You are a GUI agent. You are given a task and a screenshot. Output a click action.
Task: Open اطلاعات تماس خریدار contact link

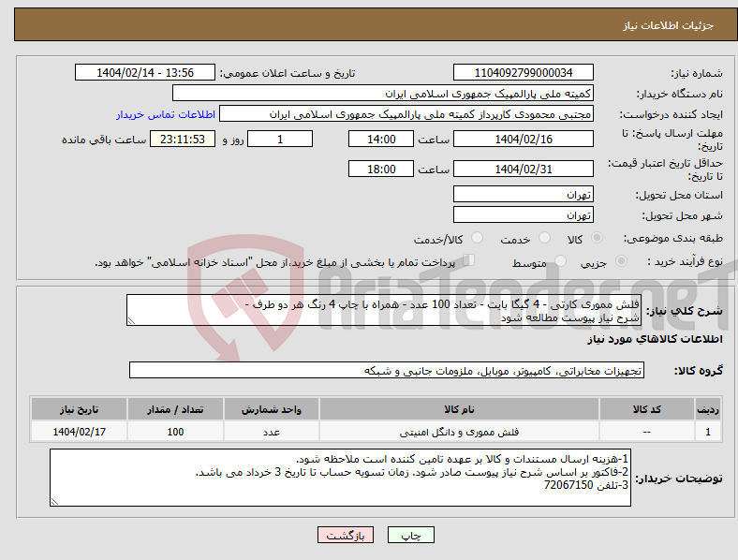click(166, 114)
